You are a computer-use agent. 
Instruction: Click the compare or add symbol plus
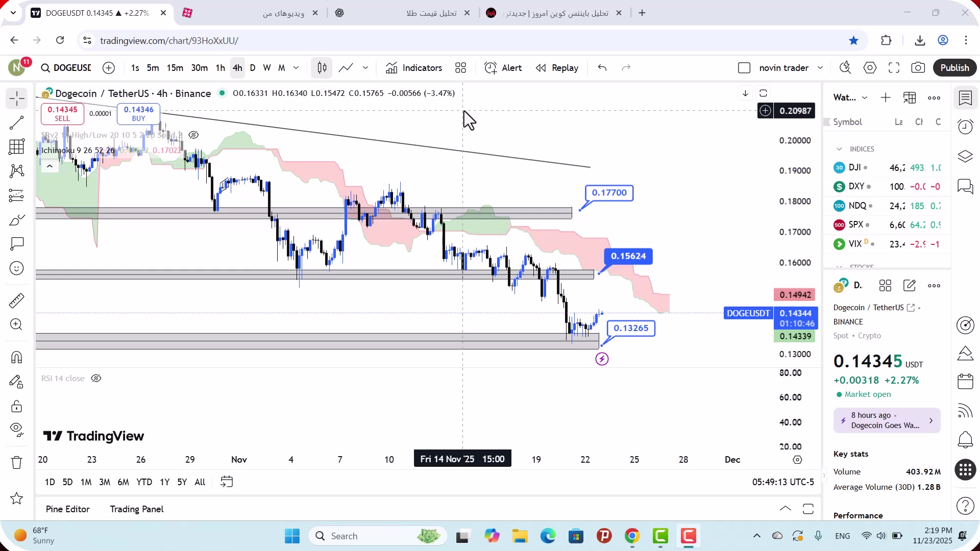(109, 68)
